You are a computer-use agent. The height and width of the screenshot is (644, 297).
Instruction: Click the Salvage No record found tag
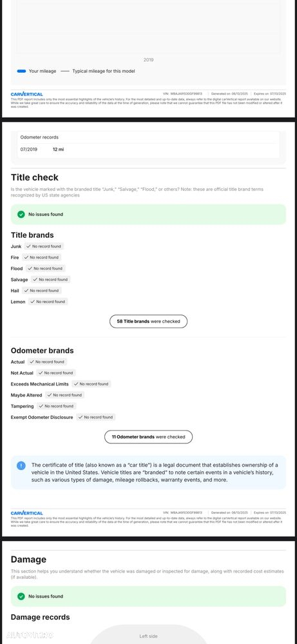tap(50, 279)
